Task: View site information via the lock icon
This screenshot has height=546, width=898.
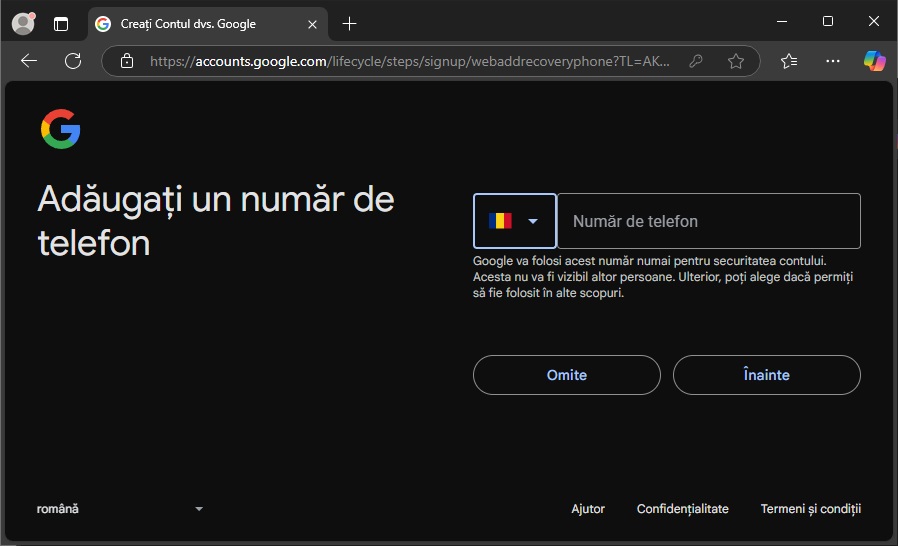Action: click(127, 61)
